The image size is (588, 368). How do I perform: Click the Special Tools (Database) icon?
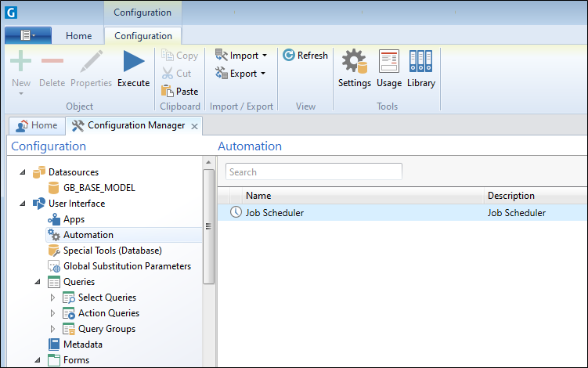coord(53,251)
